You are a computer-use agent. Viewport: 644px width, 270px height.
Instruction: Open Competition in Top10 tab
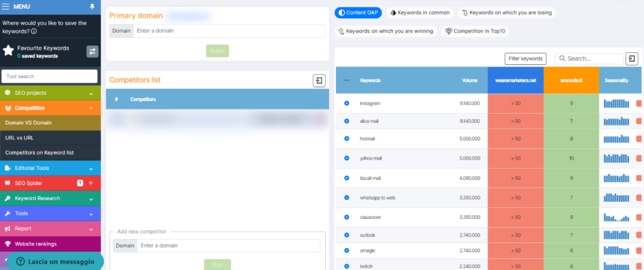pos(475,31)
